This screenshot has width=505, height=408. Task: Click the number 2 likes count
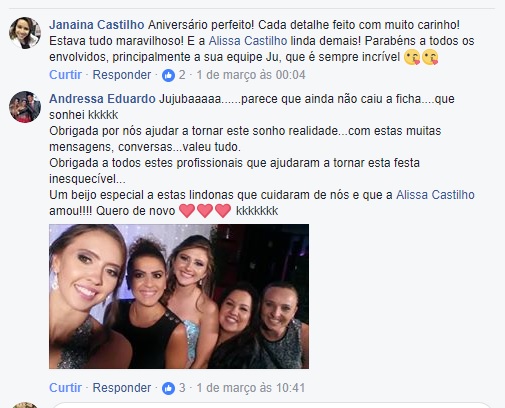182,75
